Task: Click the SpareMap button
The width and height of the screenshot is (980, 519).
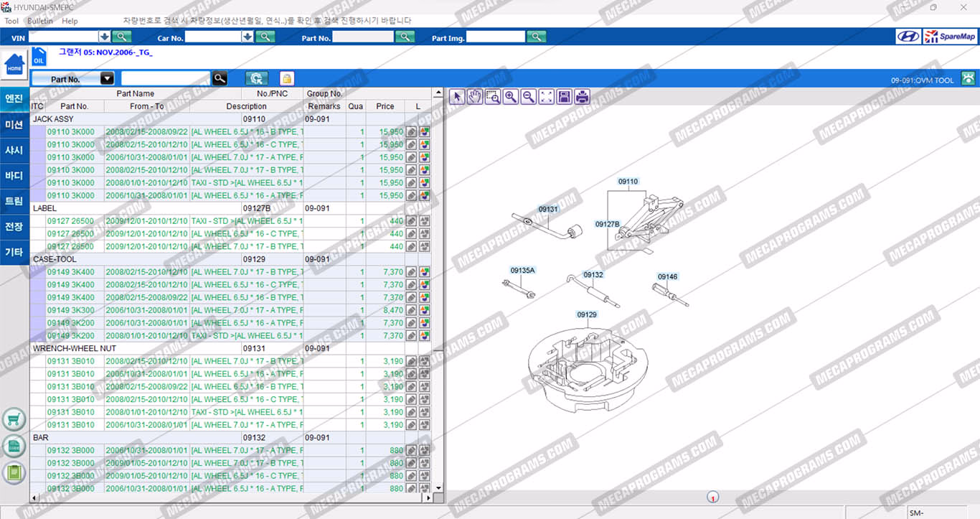Action: [x=950, y=37]
